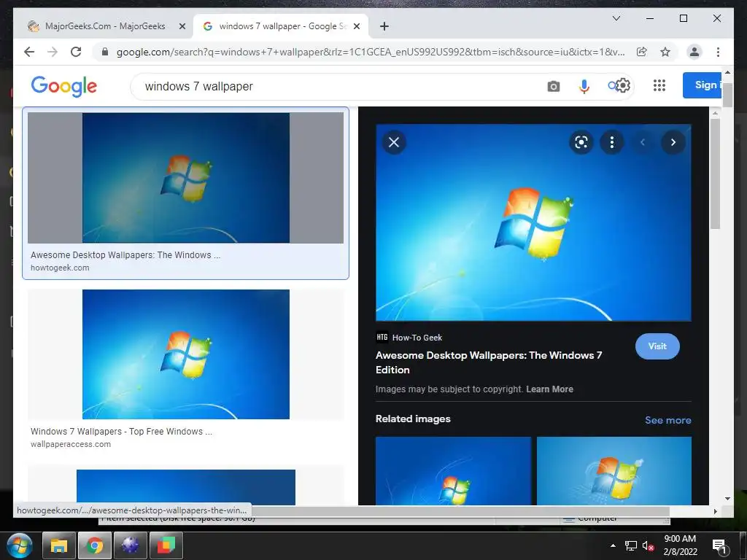Open the Google apps grid
The height and width of the screenshot is (560, 747).
(659, 86)
